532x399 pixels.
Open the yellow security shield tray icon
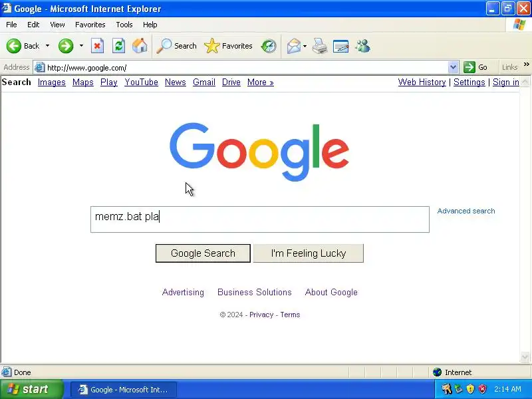[x=470, y=389]
